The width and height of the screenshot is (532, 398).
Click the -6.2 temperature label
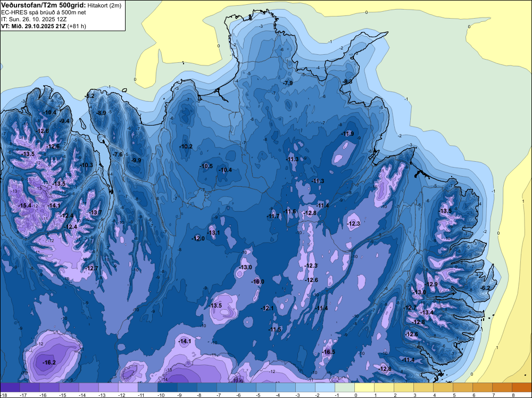486,288
